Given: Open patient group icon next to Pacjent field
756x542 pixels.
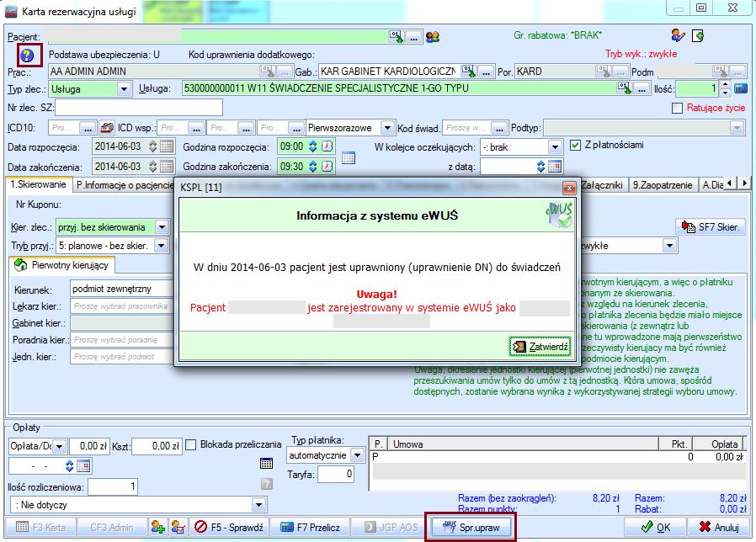Looking at the screenshot, I should pyautogui.click(x=433, y=37).
